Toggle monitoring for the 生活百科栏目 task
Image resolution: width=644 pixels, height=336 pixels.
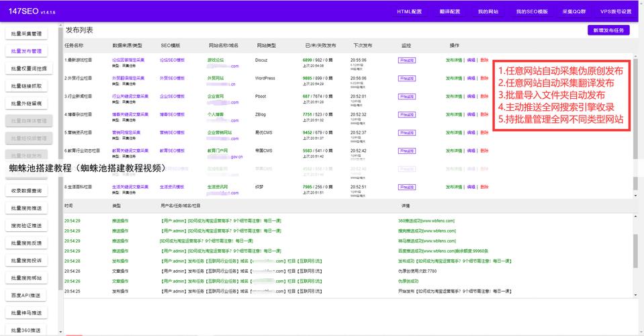coord(406,187)
